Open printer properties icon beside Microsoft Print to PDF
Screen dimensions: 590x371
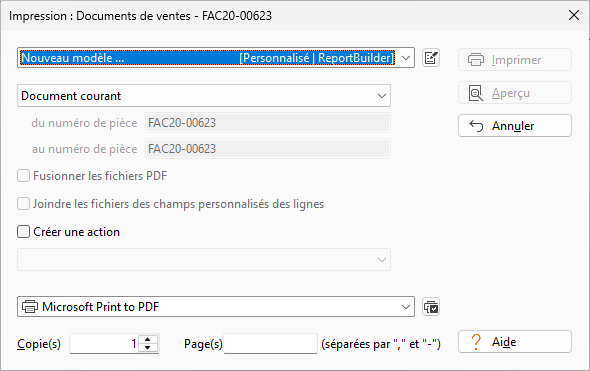coord(431,307)
